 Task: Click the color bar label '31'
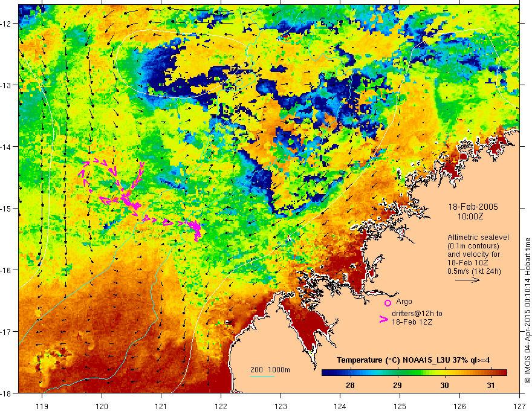pos(491,385)
